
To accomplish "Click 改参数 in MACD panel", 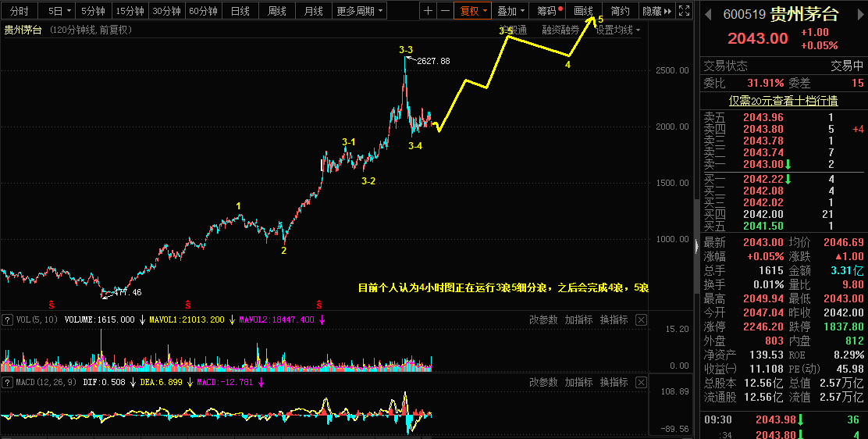I will pos(543,383).
